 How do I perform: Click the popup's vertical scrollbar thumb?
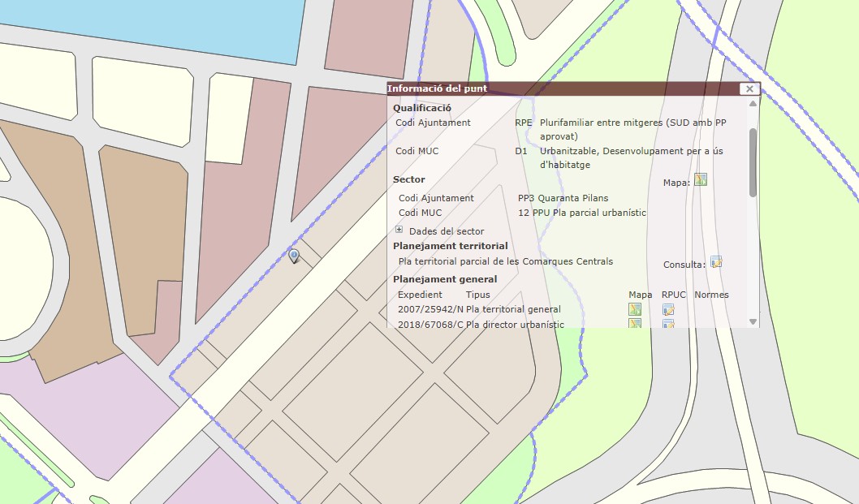tap(753, 162)
